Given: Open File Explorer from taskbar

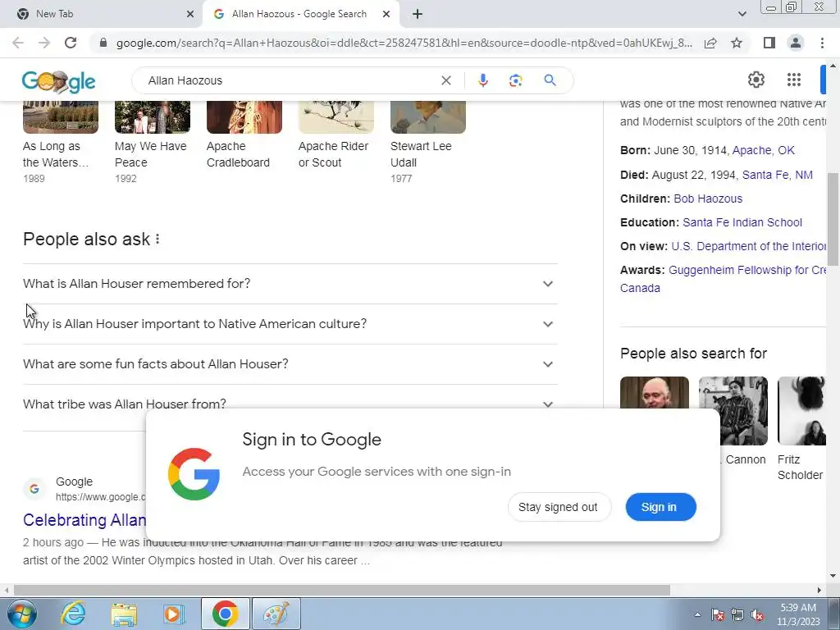Looking at the screenshot, I should pyautogui.click(x=124, y=614).
